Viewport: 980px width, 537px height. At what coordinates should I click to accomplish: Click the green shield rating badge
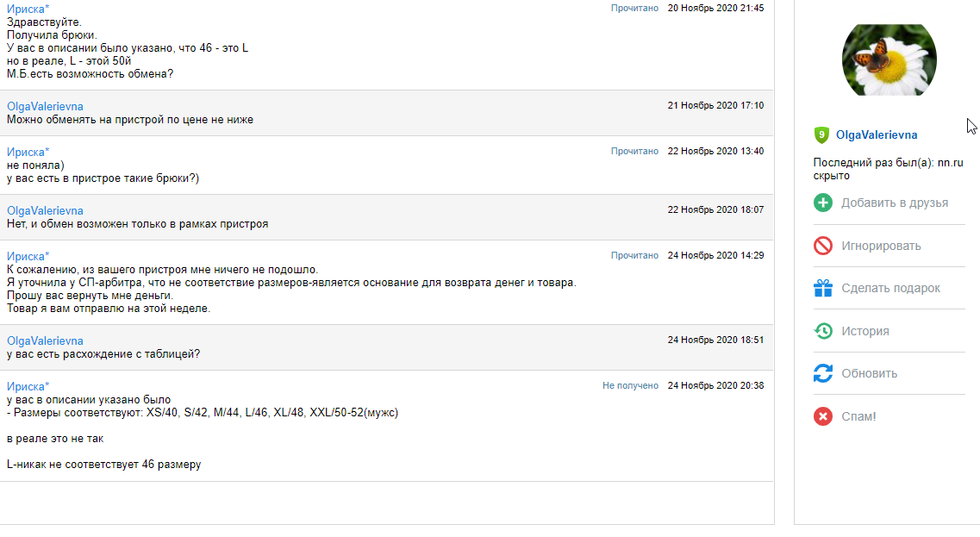click(821, 135)
